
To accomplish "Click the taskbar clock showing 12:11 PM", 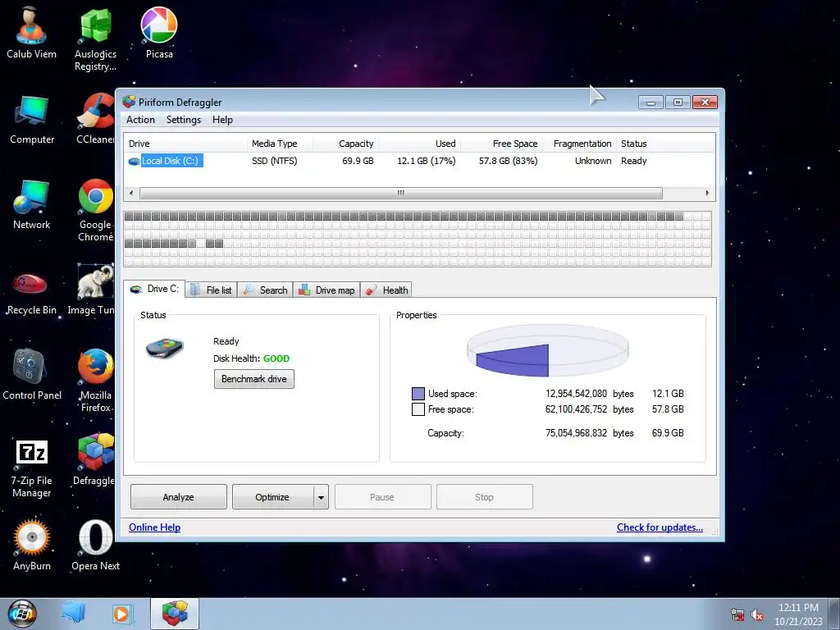I will 798,608.
